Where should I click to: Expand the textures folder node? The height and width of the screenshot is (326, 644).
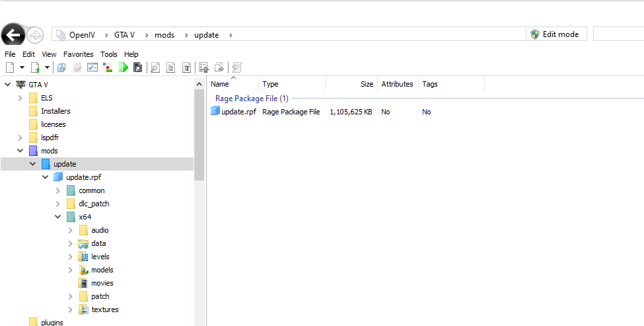point(71,309)
